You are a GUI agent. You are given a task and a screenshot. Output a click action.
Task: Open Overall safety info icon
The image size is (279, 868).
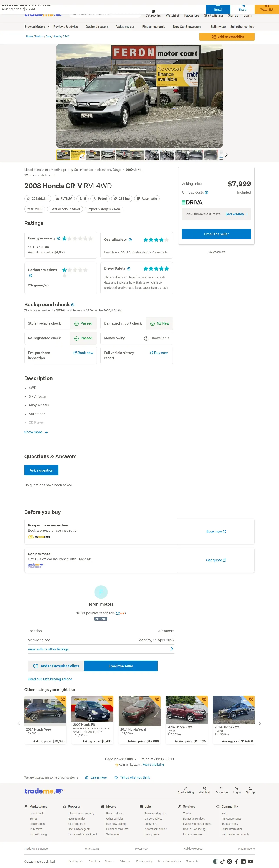[x=130, y=239]
